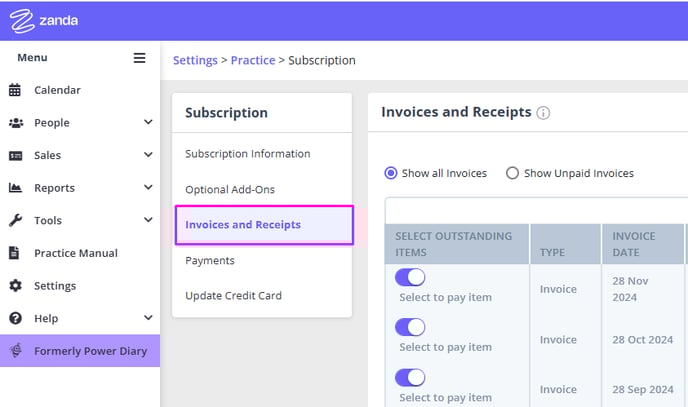
Task: Click the Settings gear icon
Action: pyautogui.click(x=15, y=286)
